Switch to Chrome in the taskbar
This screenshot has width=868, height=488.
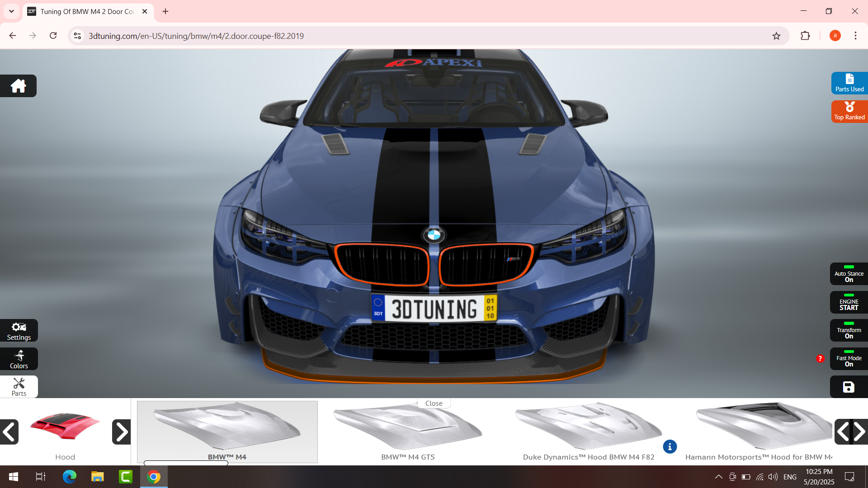click(x=154, y=477)
